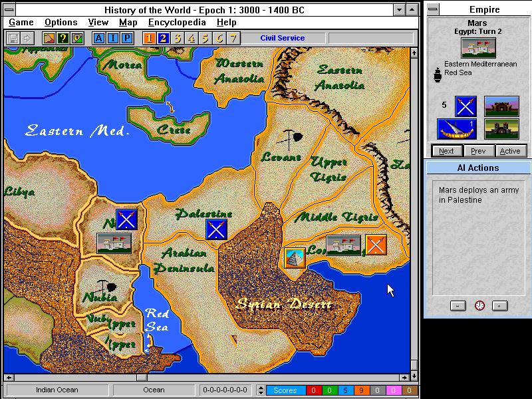This screenshot has height=399, width=532.
Task: Click the orange army marker in Mesopotamia
Action: pyautogui.click(x=376, y=245)
